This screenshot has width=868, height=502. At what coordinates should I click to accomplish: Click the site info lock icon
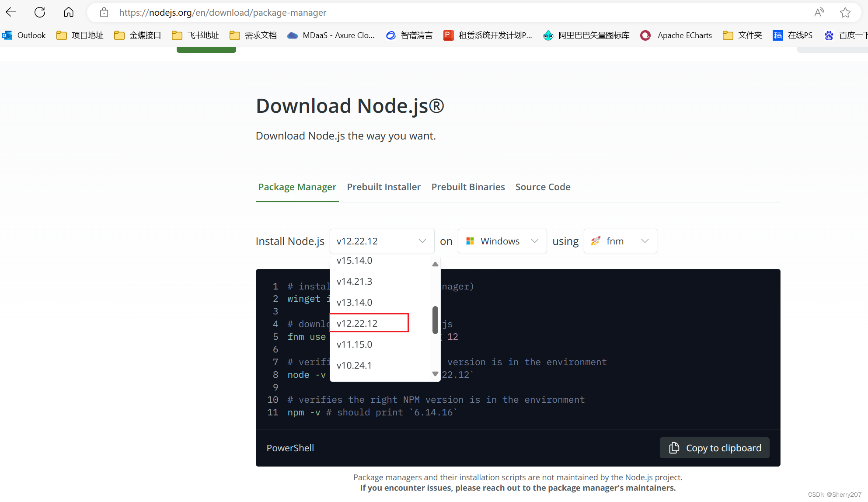[x=104, y=12]
